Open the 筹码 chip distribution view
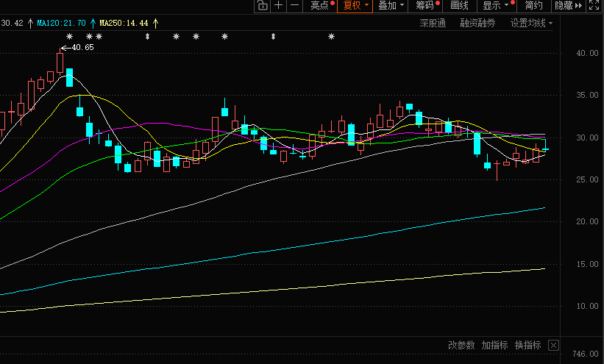This screenshot has width=604, height=364. click(x=425, y=5)
